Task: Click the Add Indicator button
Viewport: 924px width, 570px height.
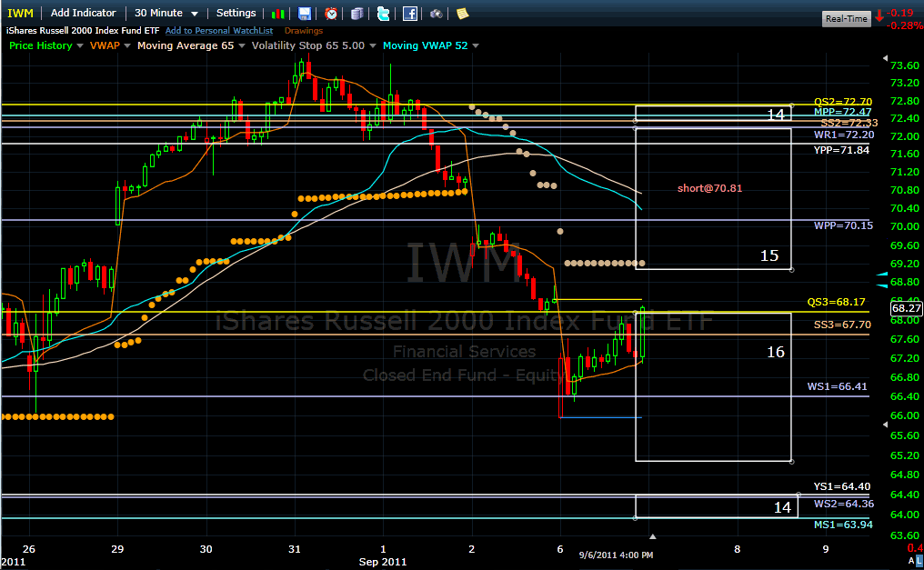Action: [83, 13]
